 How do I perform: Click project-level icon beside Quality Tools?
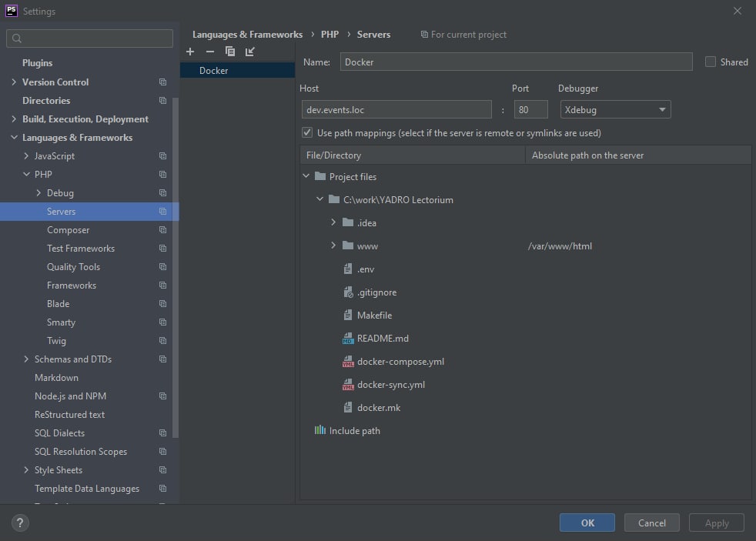(163, 267)
